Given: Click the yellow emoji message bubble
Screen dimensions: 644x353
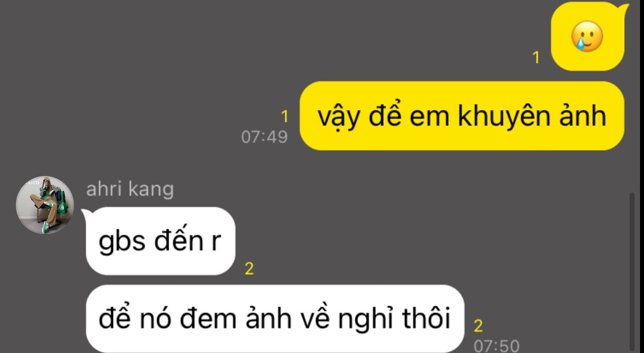Looking at the screenshot, I should pyautogui.click(x=587, y=36).
